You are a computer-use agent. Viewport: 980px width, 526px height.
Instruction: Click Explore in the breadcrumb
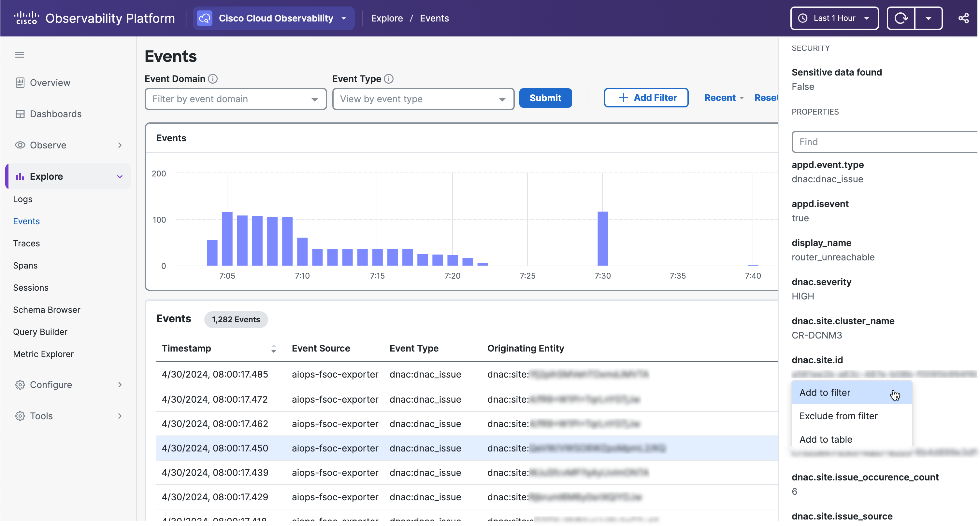pyautogui.click(x=386, y=18)
